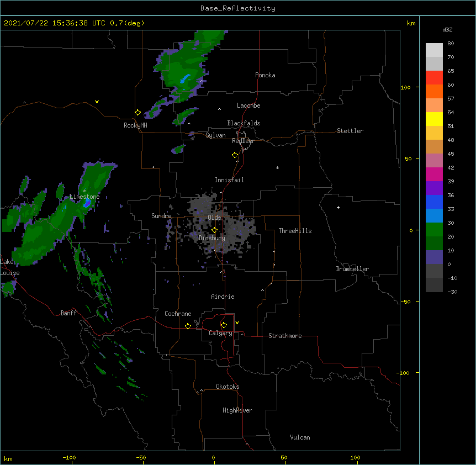Click the Sylvan label
Image resolution: width=476 pixels, height=465 pixels.
[x=215, y=135]
